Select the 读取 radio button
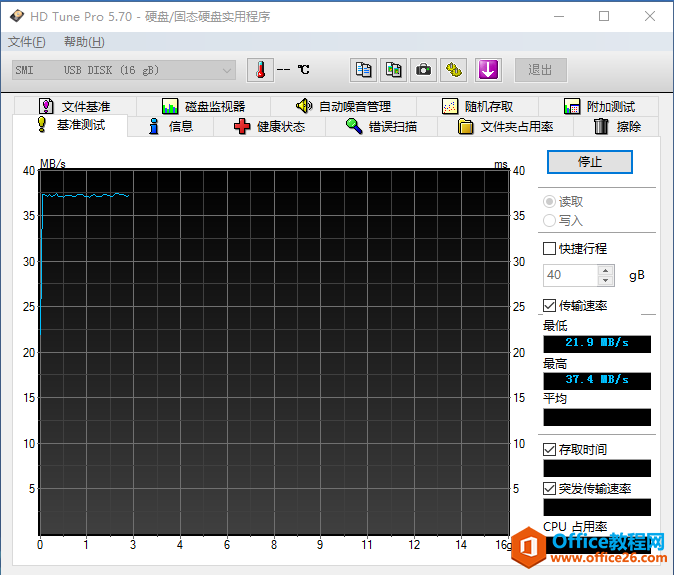The width and height of the screenshot is (674, 575). pyautogui.click(x=549, y=202)
